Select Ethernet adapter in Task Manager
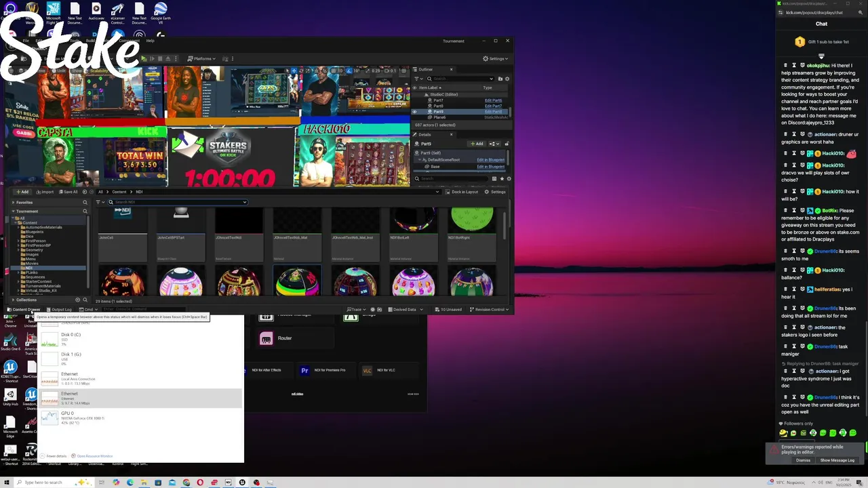This screenshot has height=488, width=868. pos(140,398)
